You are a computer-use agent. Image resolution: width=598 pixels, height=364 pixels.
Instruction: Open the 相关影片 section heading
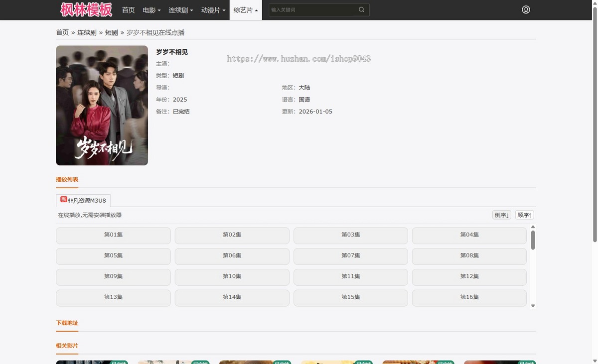click(x=67, y=346)
